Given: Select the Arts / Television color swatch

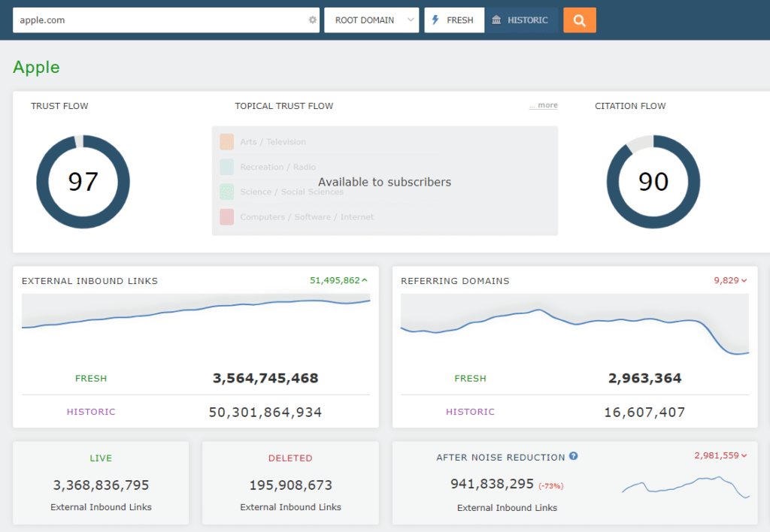Looking at the screenshot, I should (x=227, y=141).
